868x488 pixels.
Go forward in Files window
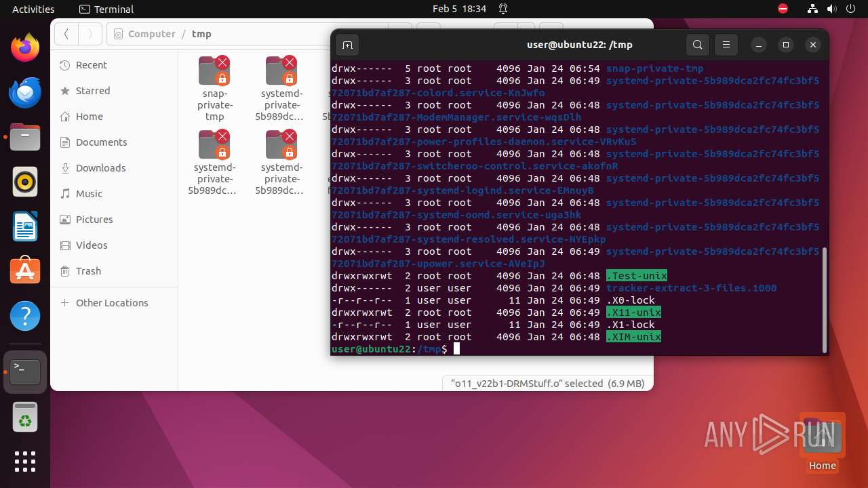coord(90,34)
